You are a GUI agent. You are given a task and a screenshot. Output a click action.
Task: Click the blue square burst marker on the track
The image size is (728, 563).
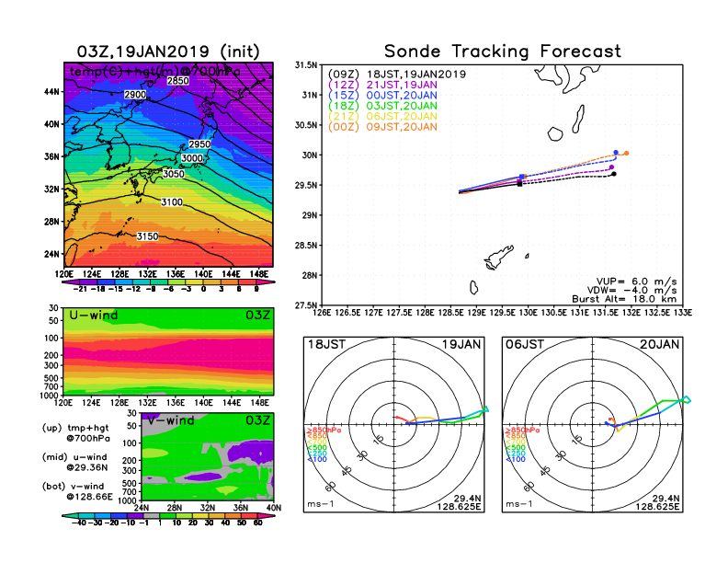click(x=521, y=177)
